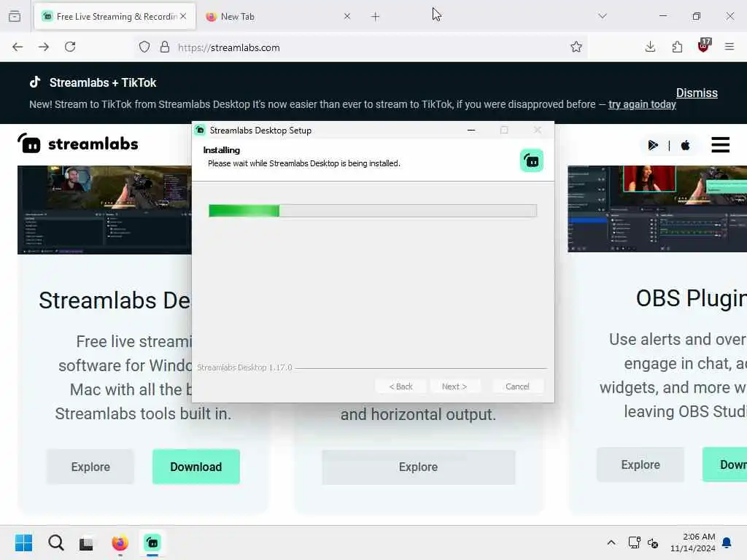Bookmark this page with the star
The width and height of the screenshot is (747, 560).
(x=576, y=47)
